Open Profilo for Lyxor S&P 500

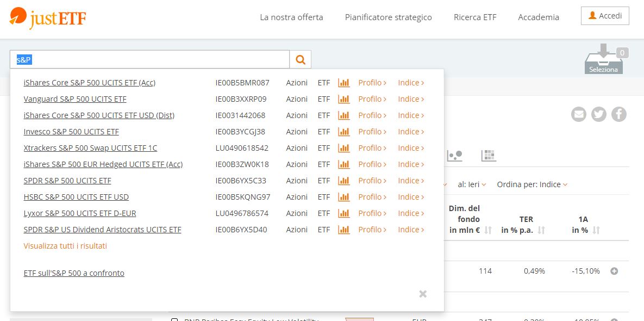tap(372, 213)
